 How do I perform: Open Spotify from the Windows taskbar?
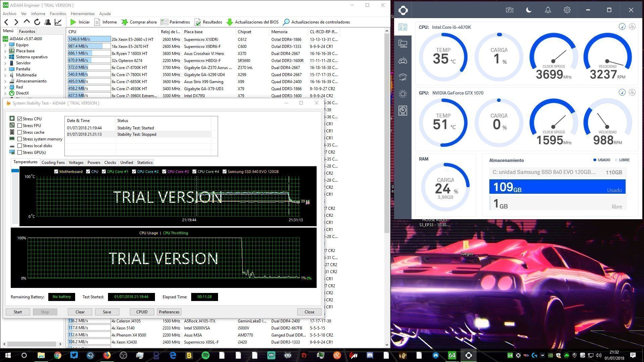206,355
